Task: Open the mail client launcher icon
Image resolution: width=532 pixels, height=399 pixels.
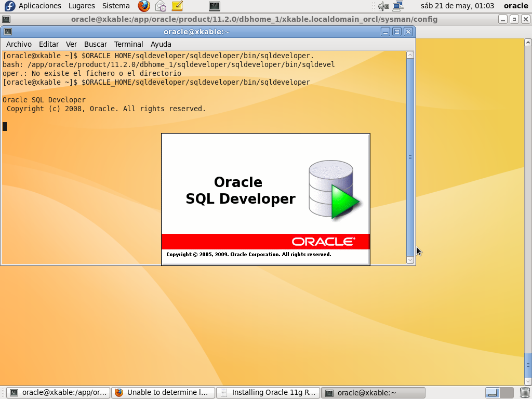Action: pos(161,6)
